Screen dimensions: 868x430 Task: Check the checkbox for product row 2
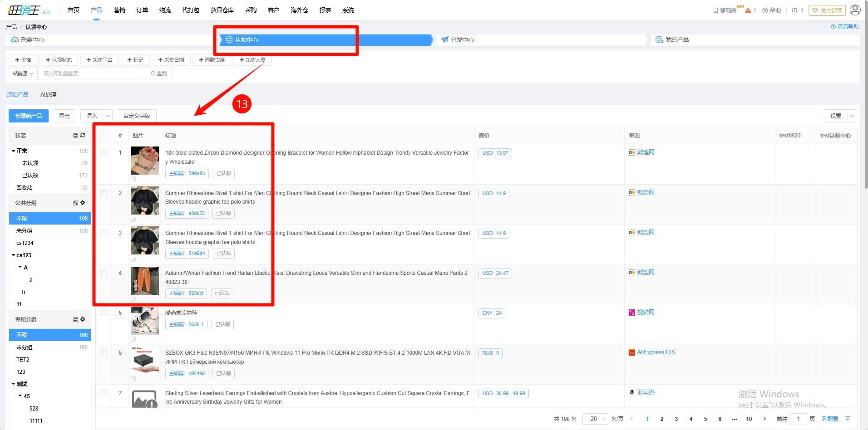(x=104, y=193)
